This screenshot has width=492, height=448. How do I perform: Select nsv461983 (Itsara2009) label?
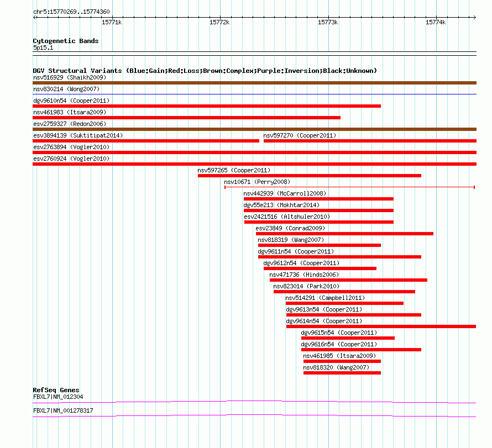70,112
